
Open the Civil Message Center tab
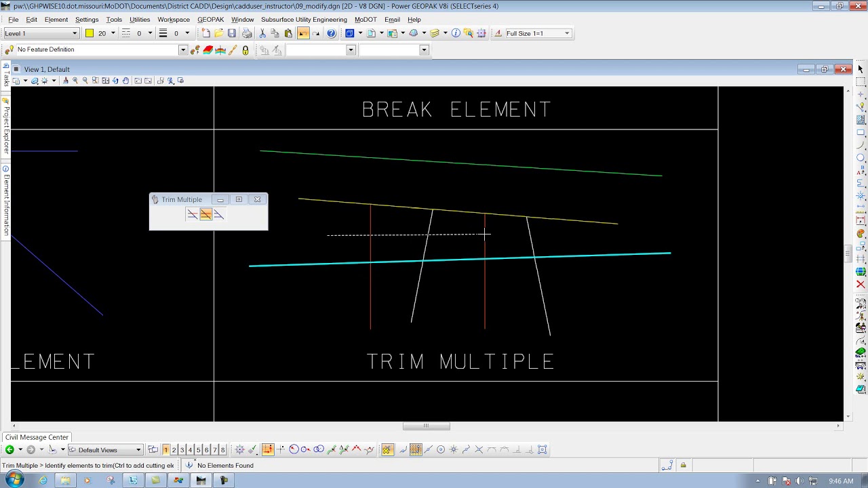pos(37,437)
